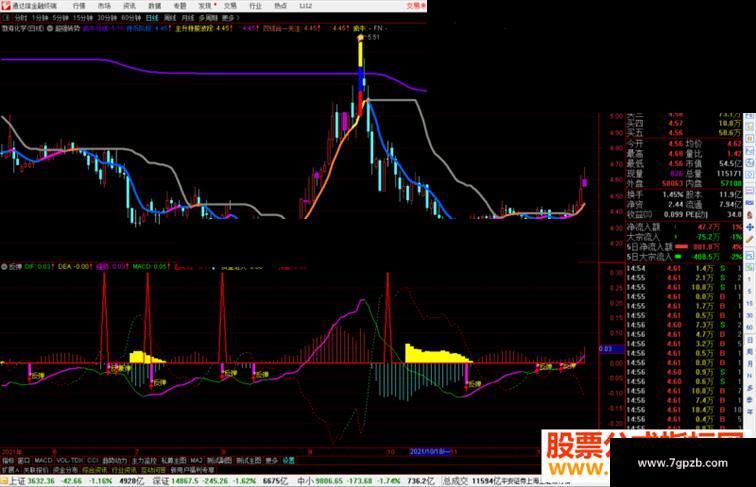Switch to 30分钟 period
Image resolution: width=756 pixels, height=487 pixels.
tap(107, 18)
